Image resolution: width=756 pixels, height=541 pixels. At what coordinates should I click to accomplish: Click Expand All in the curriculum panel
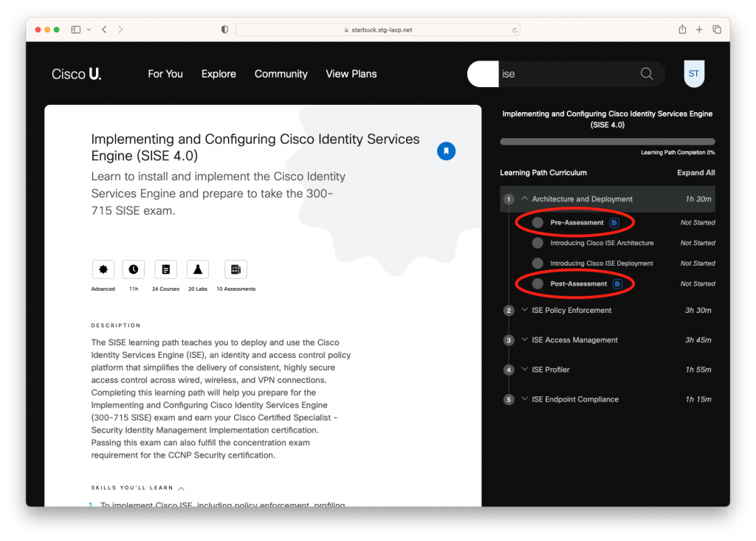point(695,172)
